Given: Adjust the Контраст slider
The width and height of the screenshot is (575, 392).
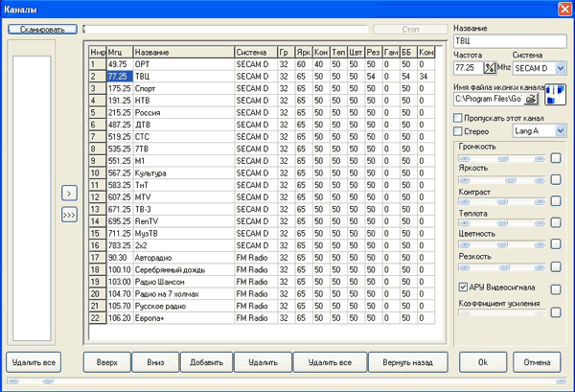Looking at the screenshot, I should point(501,201).
